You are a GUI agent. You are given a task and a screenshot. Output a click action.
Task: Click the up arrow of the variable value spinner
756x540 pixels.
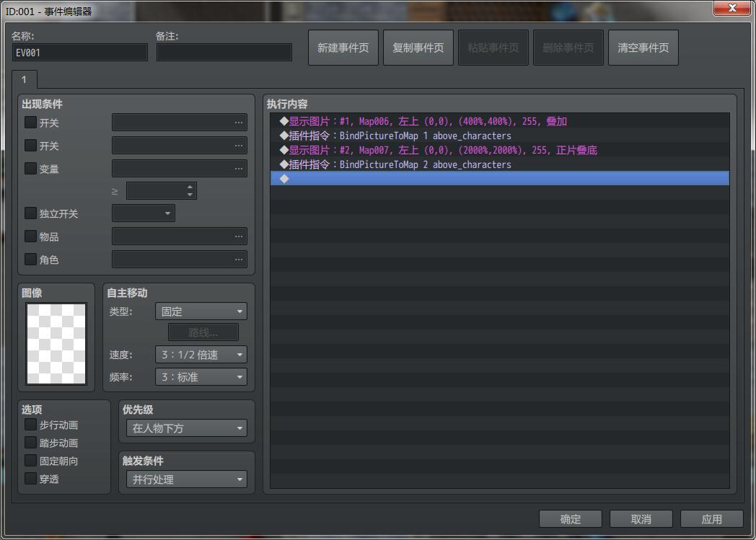point(190,187)
